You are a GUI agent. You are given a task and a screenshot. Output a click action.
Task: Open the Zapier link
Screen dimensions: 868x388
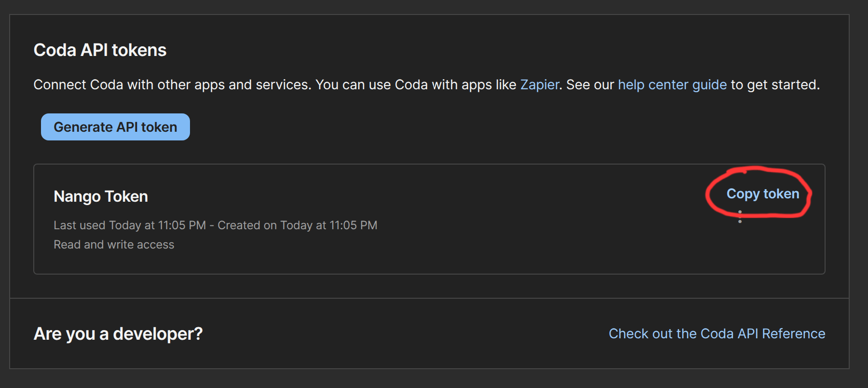tap(540, 84)
